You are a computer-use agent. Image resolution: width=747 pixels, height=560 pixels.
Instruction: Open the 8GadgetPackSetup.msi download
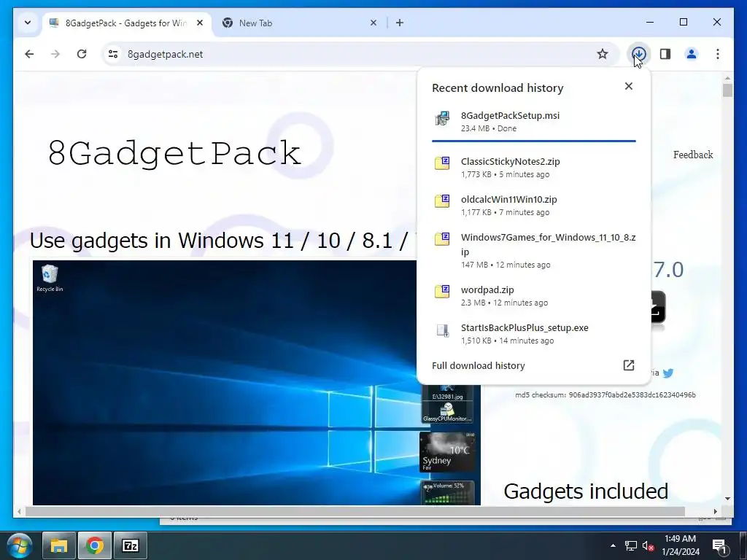click(533, 122)
